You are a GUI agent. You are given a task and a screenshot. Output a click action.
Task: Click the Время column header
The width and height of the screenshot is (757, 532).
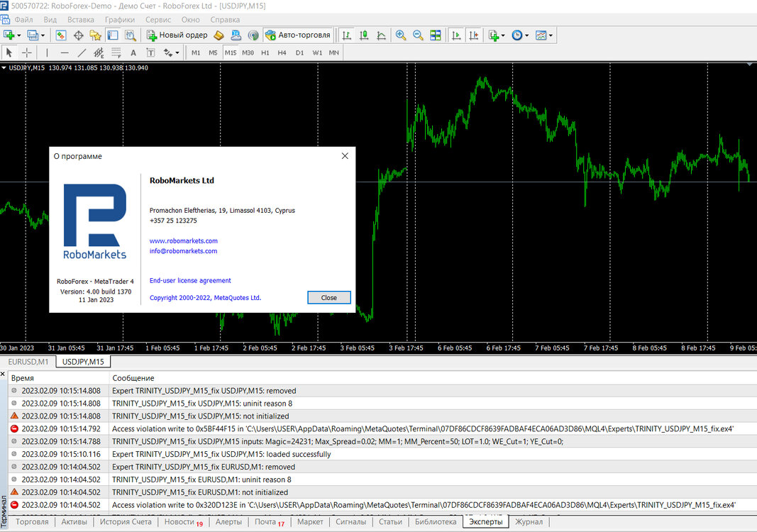pos(58,378)
